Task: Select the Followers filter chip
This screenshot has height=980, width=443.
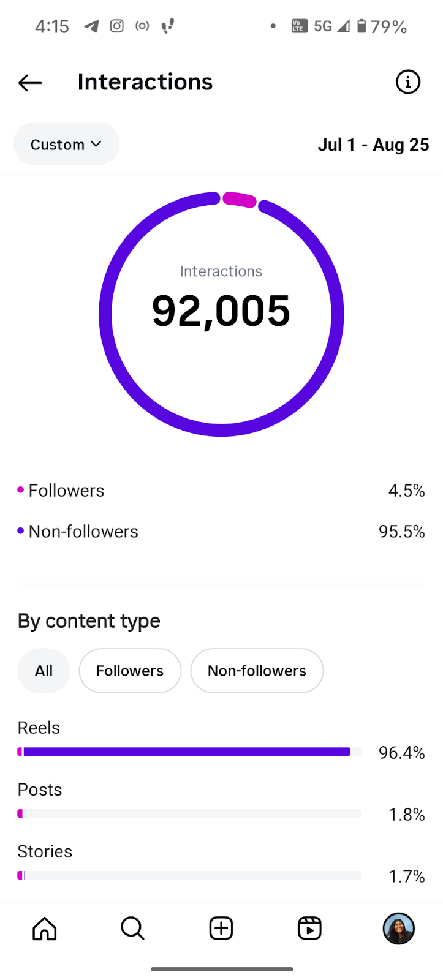Action: tap(130, 671)
